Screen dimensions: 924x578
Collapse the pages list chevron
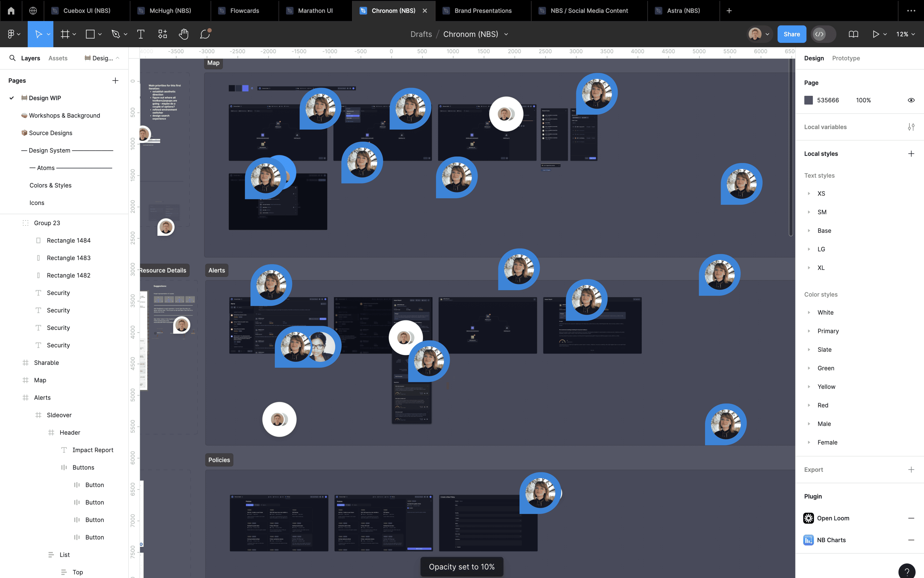point(118,58)
